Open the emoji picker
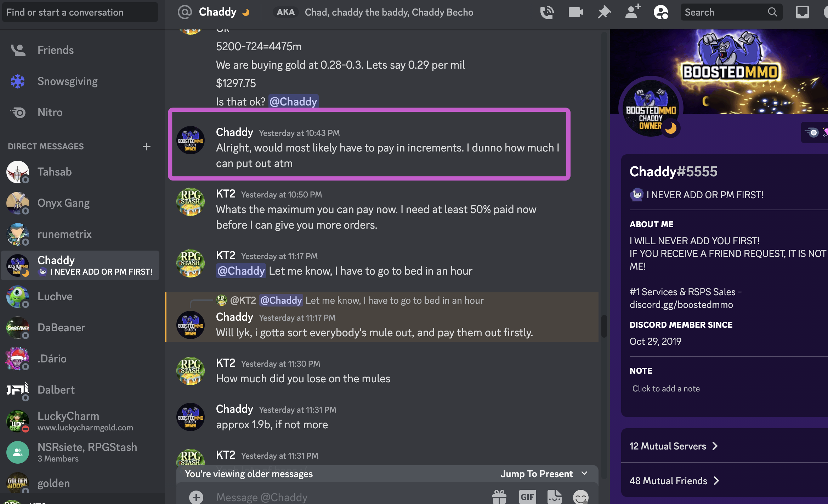The image size is (828, 504). (581, 497)
